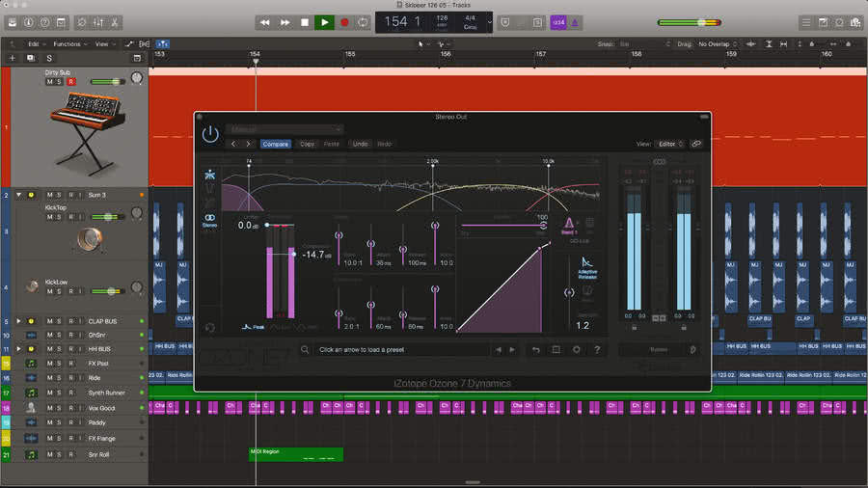Click the preset search magnifier icon

(x=305, y=350)
